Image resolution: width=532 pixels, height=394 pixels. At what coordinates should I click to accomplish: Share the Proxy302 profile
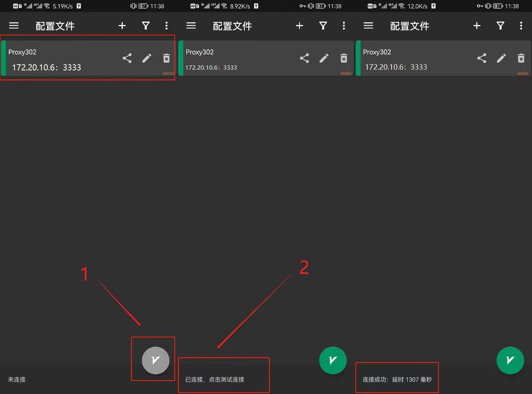[127, 58]
